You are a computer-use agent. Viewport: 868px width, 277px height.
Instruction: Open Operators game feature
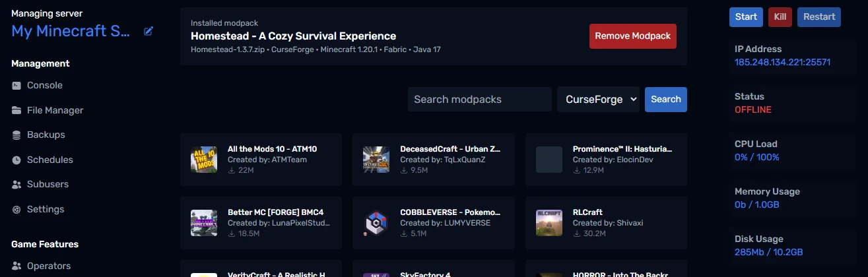[49, 266]
